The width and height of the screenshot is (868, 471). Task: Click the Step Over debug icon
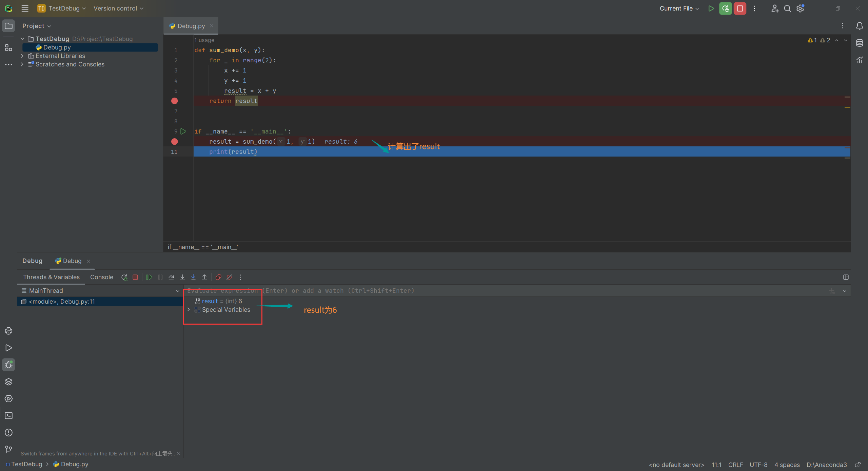171,277
